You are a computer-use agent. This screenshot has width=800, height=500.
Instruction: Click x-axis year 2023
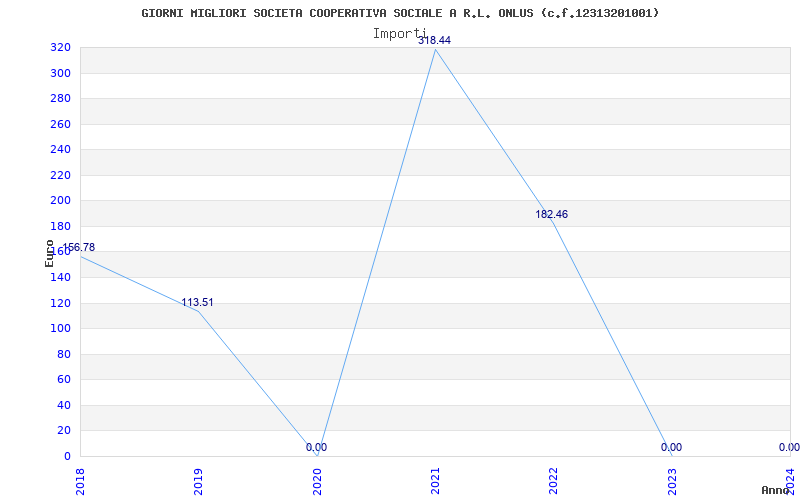(x=672, y=481)
